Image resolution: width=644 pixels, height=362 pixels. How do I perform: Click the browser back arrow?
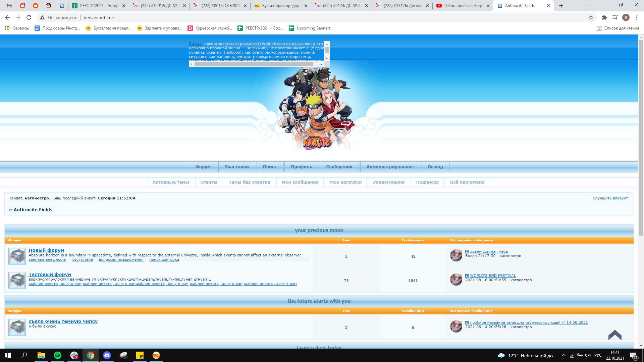click(7, 17)
